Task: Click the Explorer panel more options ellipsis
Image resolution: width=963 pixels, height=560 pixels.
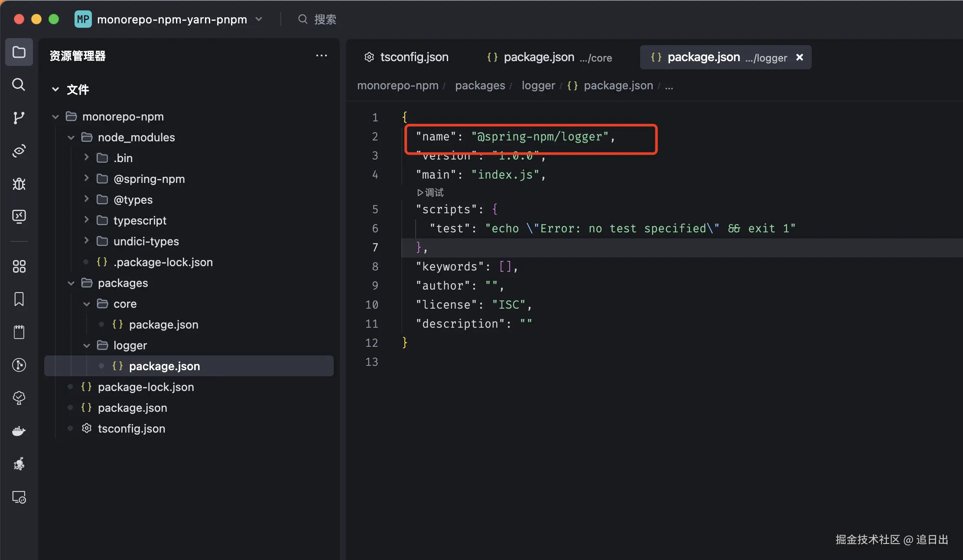Action: pos(321,55)
